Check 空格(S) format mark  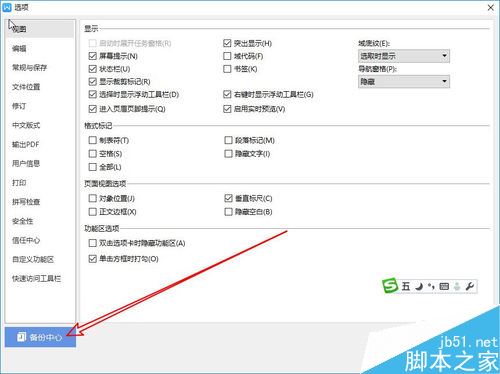93,154
